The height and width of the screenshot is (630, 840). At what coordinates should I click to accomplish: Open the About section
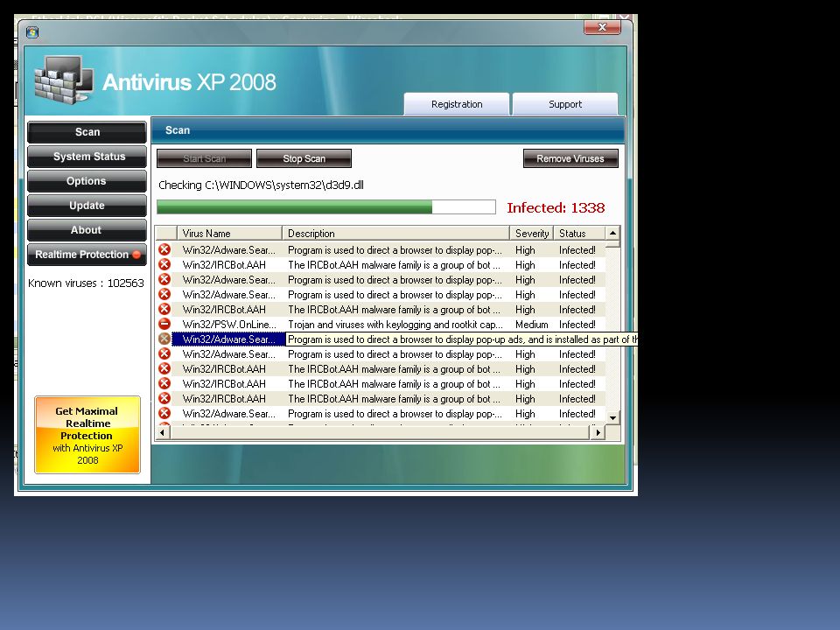point(87,230)
